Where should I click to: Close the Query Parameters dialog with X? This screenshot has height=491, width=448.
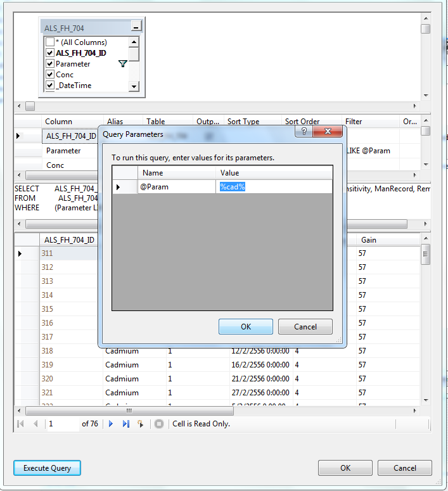328,131
